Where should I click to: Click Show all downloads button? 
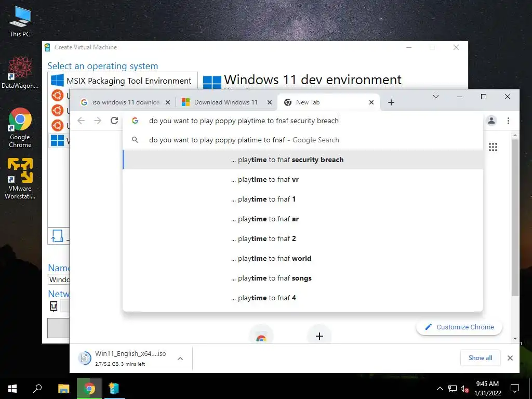(480, 357)
